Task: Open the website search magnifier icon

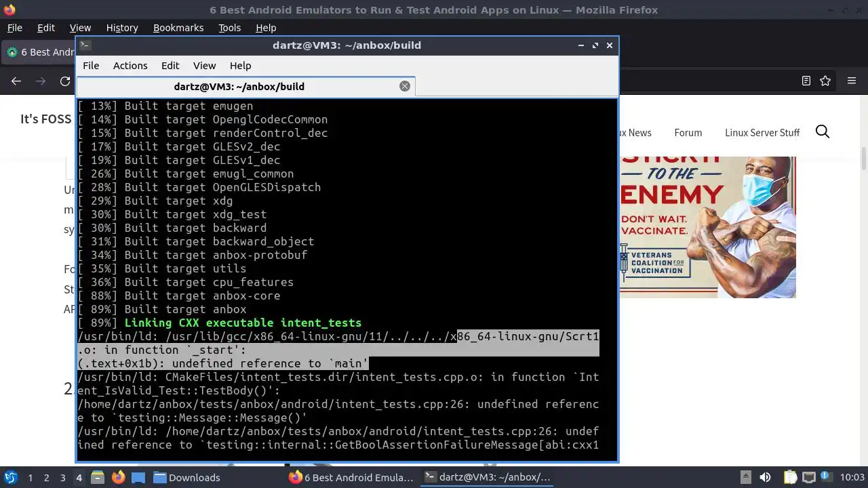Action: pyautogui.click(x=823, y=132)
